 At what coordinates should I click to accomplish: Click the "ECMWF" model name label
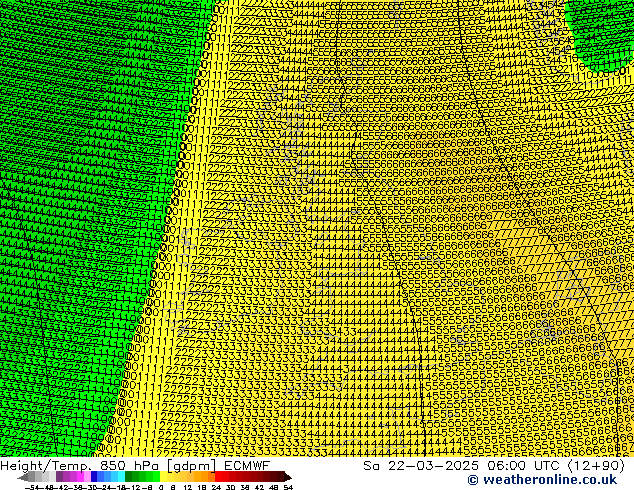coord(247,466)
